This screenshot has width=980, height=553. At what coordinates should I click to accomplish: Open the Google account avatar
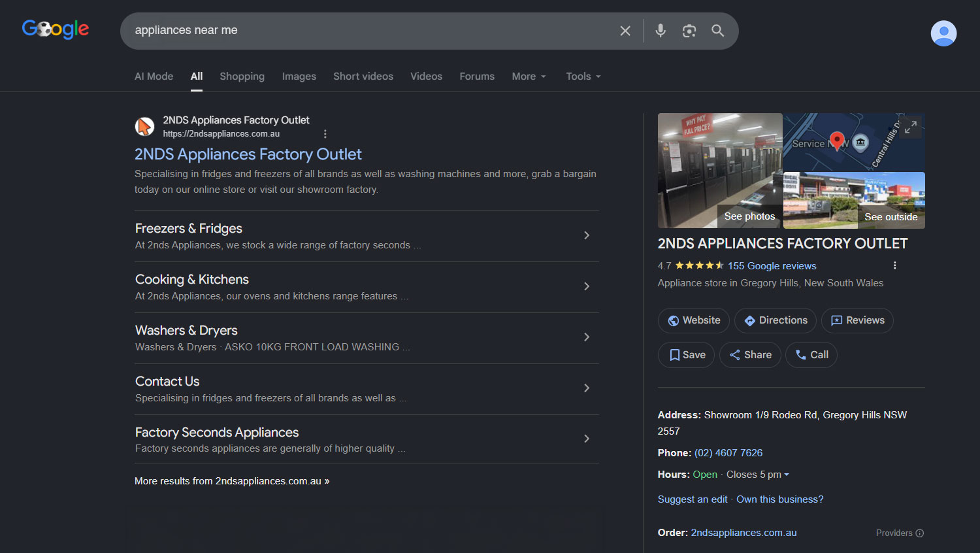click(943, 33)
